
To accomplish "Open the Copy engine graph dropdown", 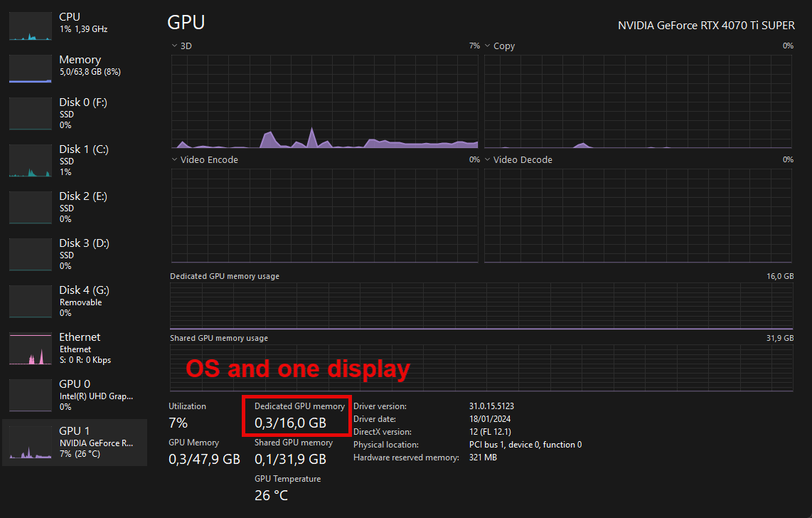I will pyautogui.click(x=488, y=46).
